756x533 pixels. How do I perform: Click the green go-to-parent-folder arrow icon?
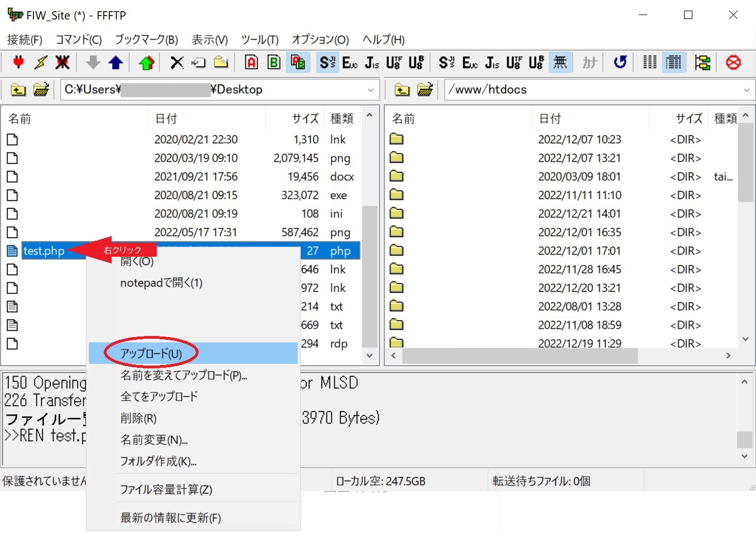147,62
